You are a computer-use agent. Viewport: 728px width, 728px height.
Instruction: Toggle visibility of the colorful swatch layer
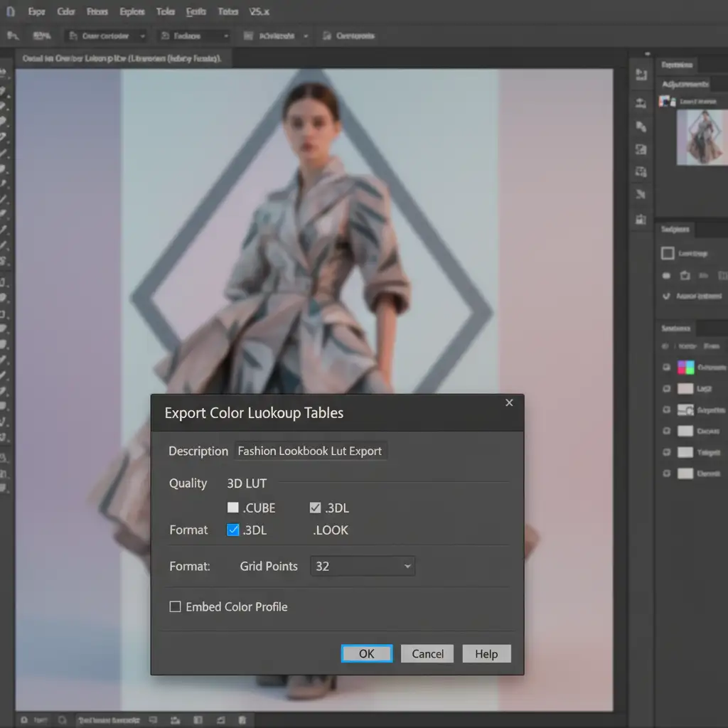[x=666, y=368]
